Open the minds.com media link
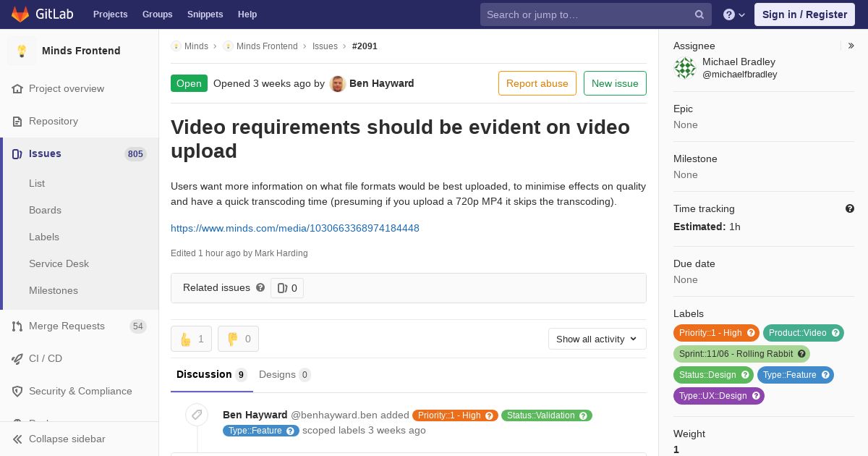Screen dimensions: 868x456 tap(295, 228)
